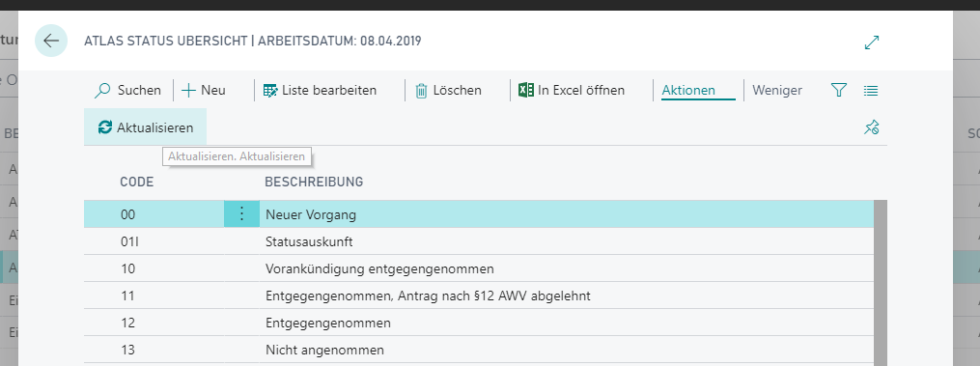Toggle the list view layout icon
980x366 pixels.
tap(871, 91)
